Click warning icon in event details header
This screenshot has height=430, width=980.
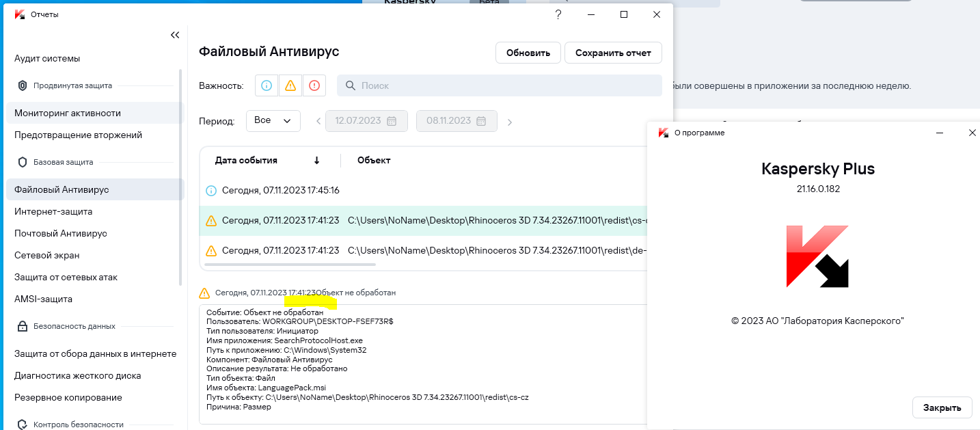coord(204,293)
